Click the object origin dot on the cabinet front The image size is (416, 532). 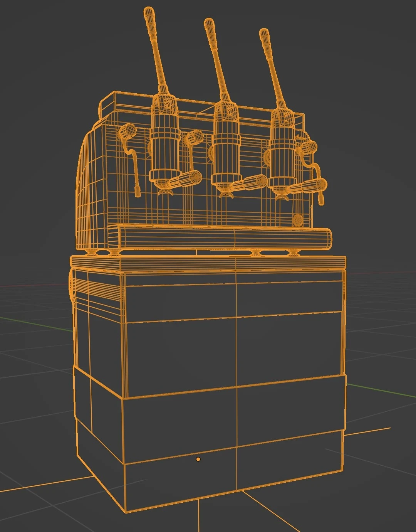[x=198, y=460]
